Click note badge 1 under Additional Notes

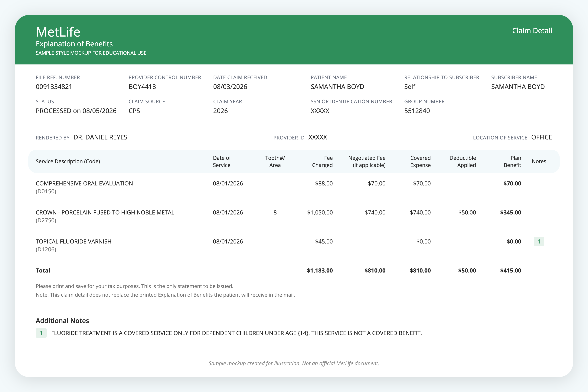(x=41, y=333)
